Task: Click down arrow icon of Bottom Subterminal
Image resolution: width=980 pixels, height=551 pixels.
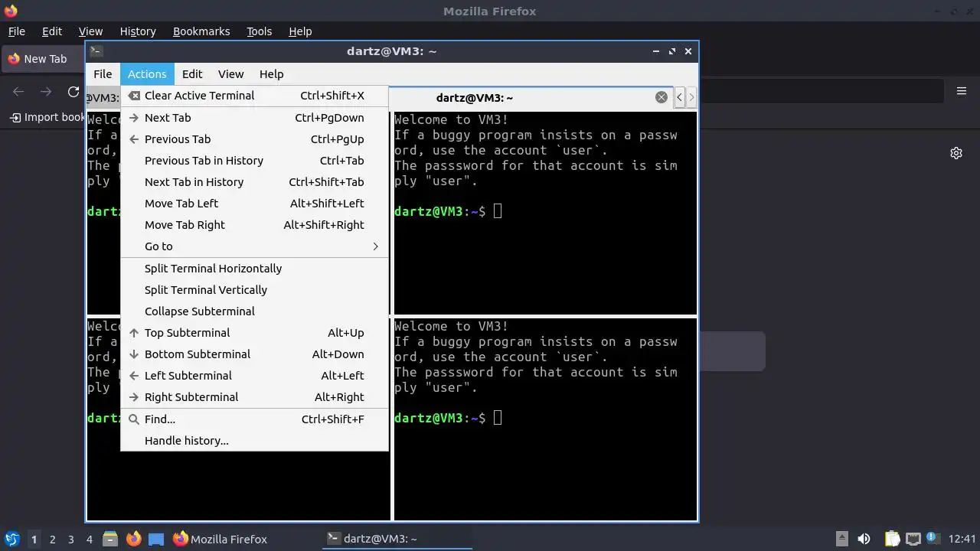Action: pos(134,354)
